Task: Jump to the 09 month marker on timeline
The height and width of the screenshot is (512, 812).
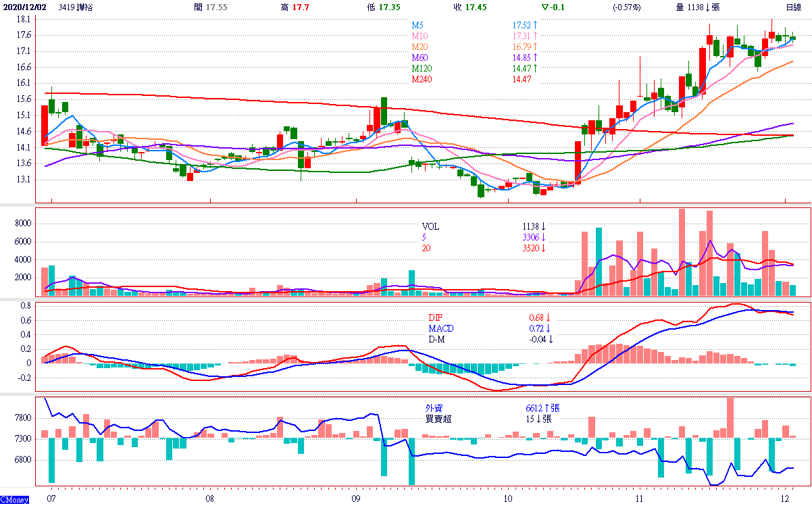Action: (x=356, y=499)
